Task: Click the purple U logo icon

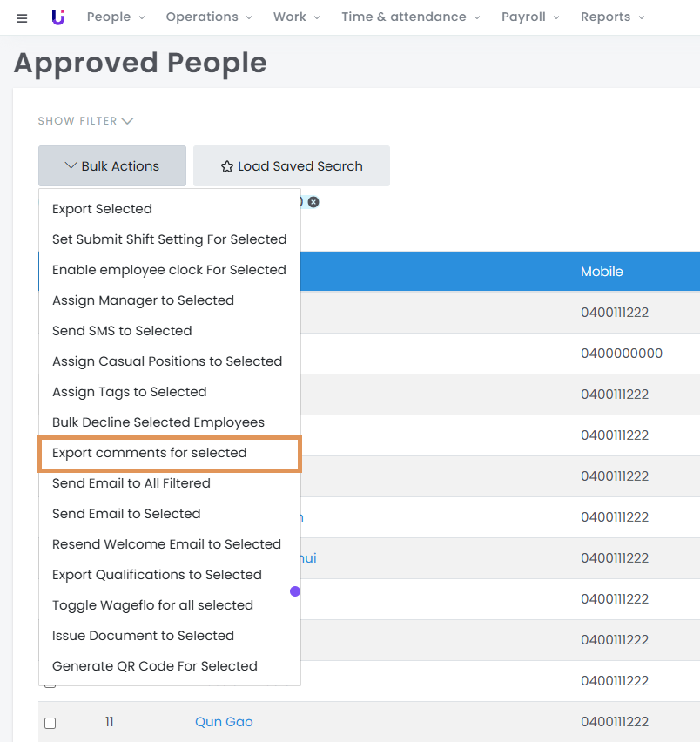Action: click(58, 17)
